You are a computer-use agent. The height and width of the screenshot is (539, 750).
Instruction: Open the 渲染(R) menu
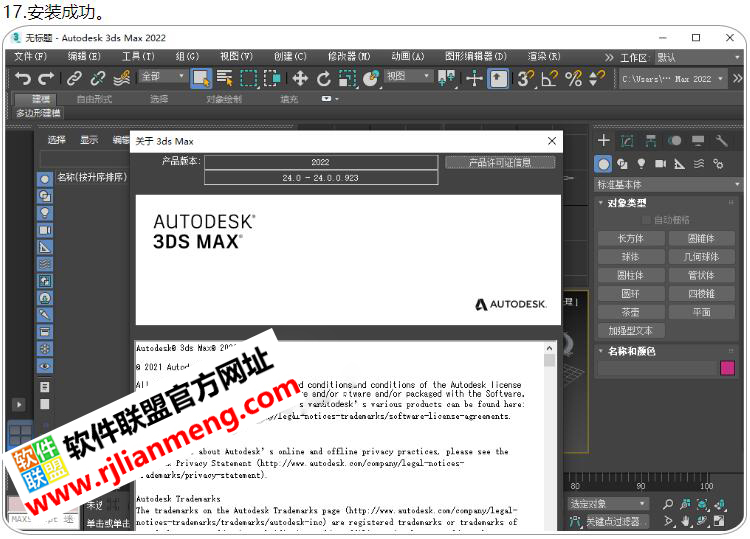tap(544, 57)
